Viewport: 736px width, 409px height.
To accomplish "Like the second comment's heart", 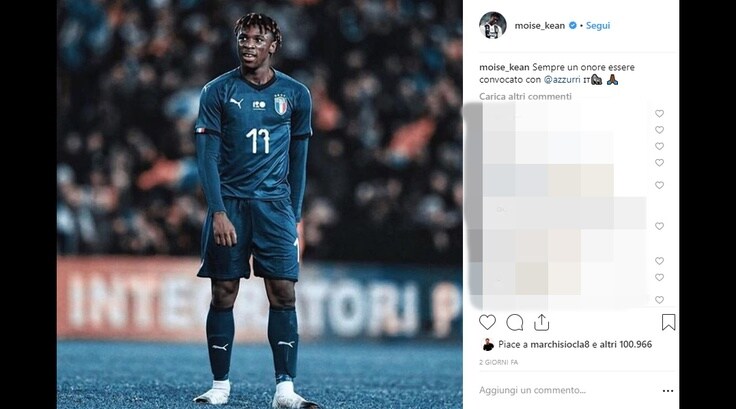I will click(x=659, y=130).
